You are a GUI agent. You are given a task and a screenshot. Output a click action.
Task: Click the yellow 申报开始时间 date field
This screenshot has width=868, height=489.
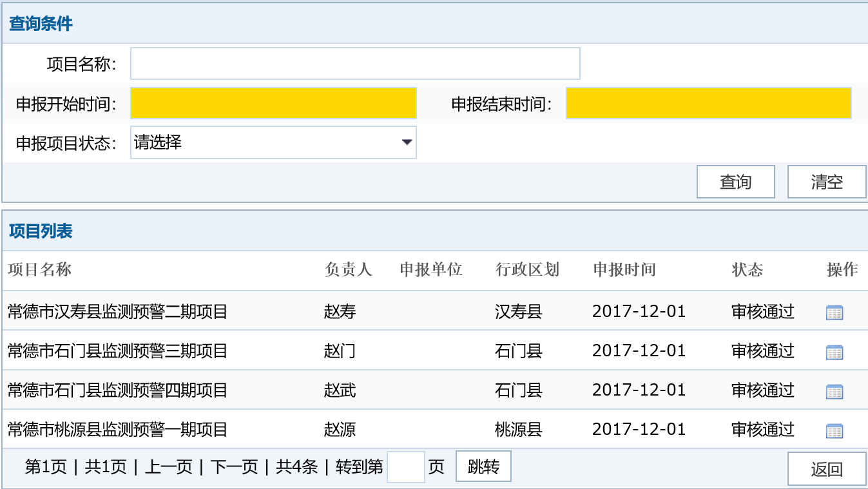pyautogui.click(x=273, y=103)
